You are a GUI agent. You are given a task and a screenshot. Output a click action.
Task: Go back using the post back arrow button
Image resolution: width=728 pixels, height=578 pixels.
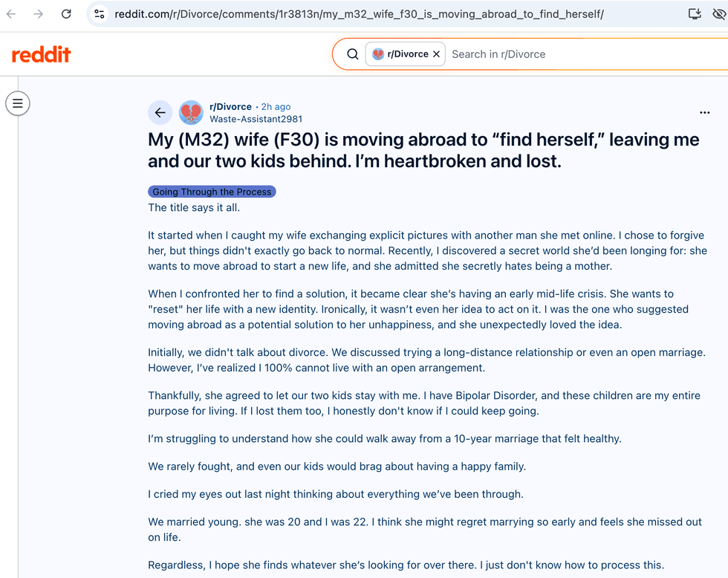pos(160,112)
